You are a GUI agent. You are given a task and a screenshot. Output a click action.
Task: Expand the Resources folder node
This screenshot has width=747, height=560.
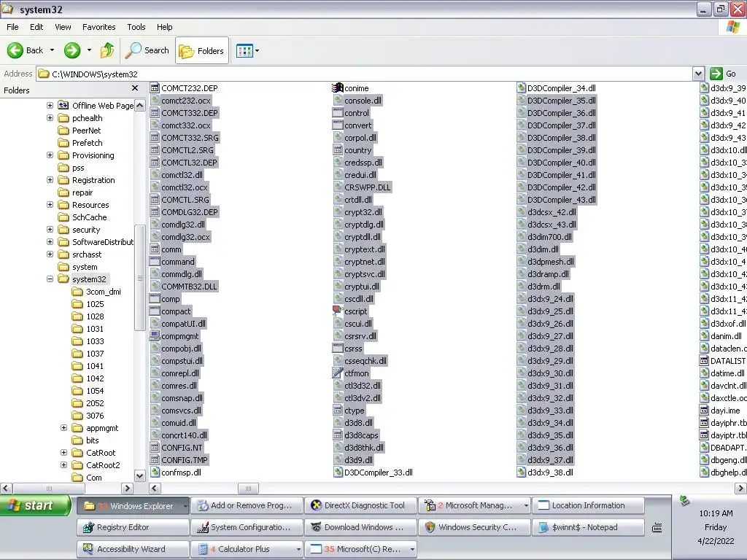click(x=50, y=204)
